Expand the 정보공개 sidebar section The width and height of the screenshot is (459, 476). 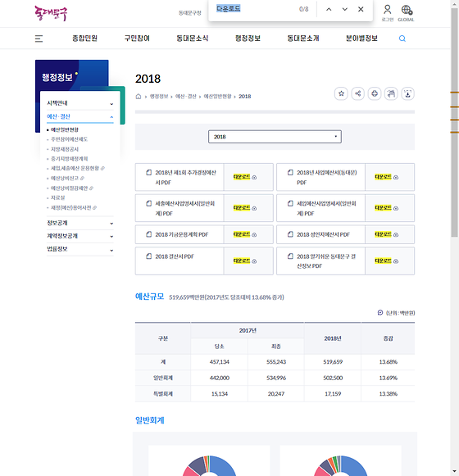tap(80, 223)
